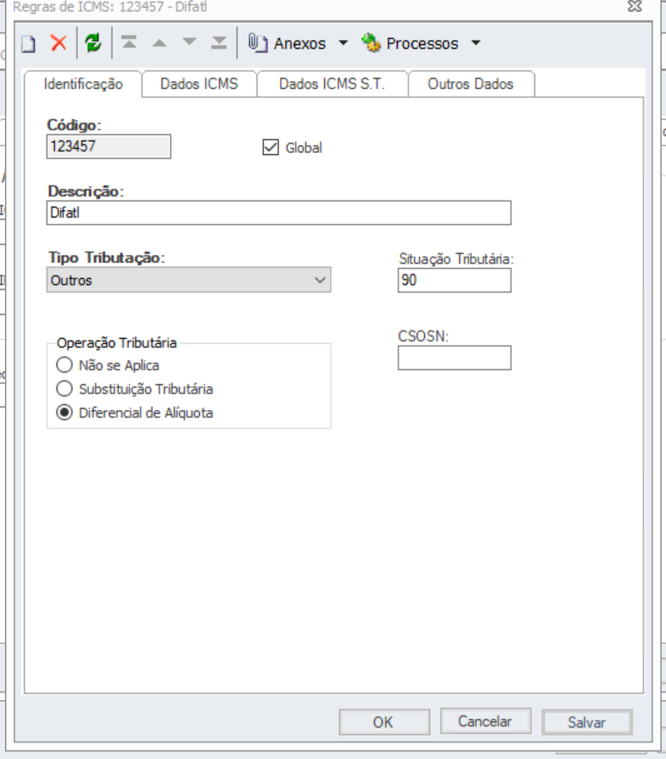Expand the Processos dropdown arrow

pyautogui.click(x=476, y=43)
